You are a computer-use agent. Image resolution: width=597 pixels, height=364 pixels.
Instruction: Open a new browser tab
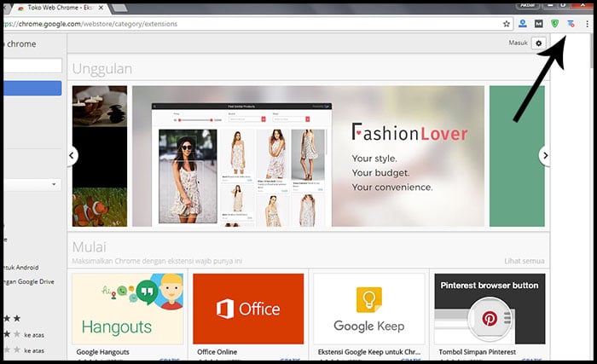(x=118, y=9)
